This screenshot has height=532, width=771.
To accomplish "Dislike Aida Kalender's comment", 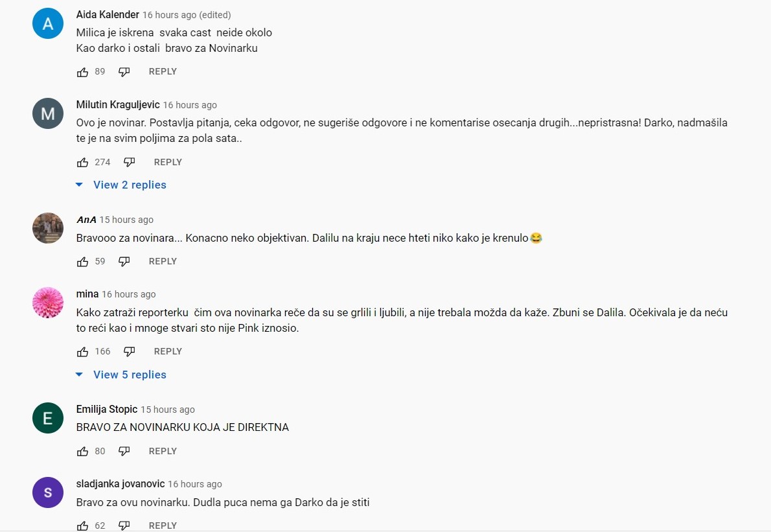I will coord(124,73).
